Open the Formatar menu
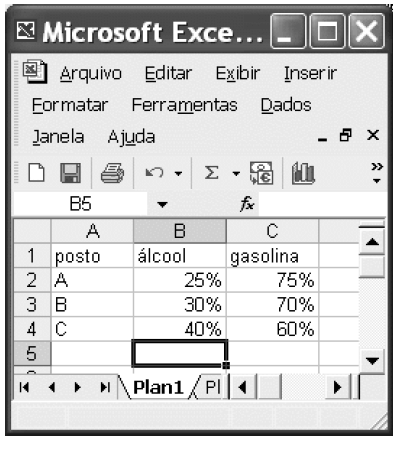This screenshot has width=393, height=463. pyautogui.click(x=70, y=105)
